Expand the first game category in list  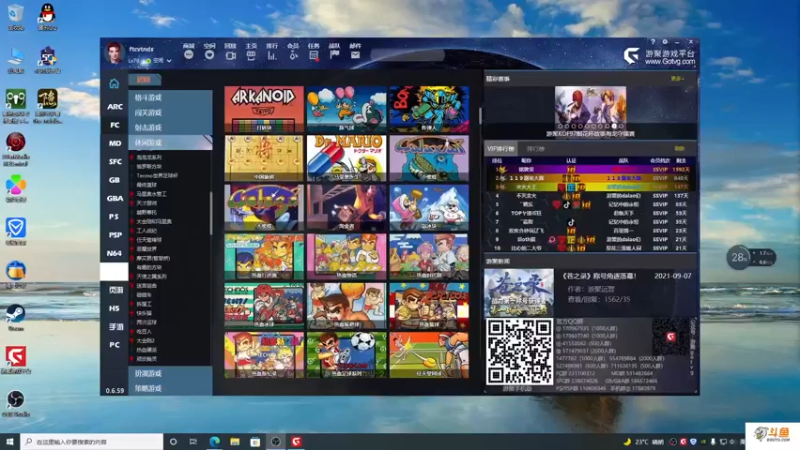point(170,97)
